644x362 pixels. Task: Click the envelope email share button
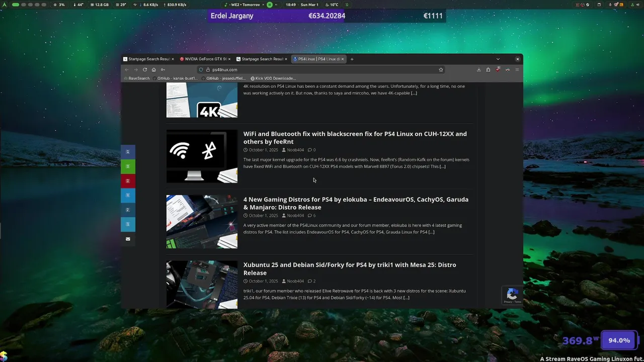[128, 239]
